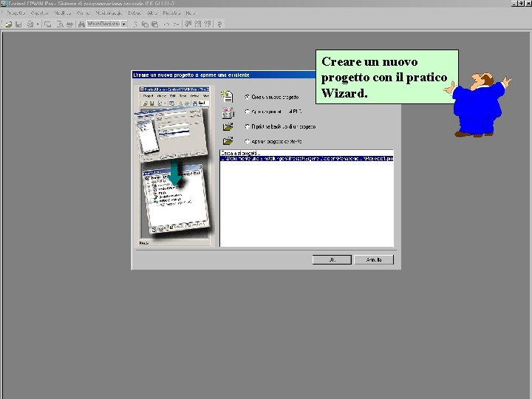
Task: Click the new document icon in dialog
Action: pyautogui.click(x=228, y=96)
